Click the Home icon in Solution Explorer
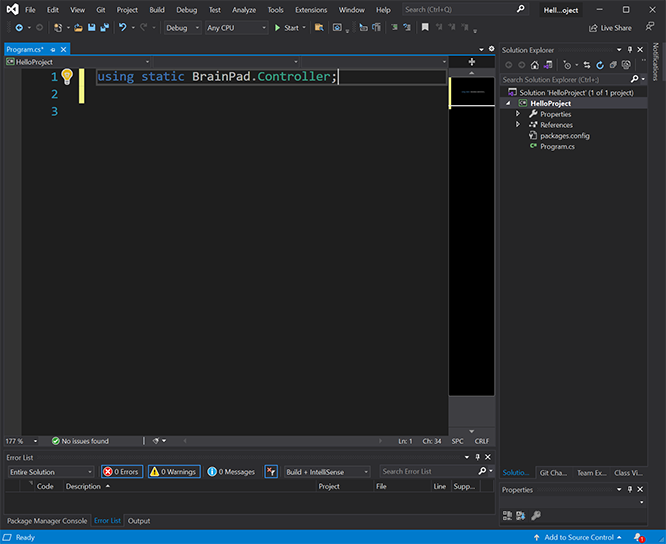Image resolution: width=666 pixels, height=544 pixels. [x=535, y=65]
